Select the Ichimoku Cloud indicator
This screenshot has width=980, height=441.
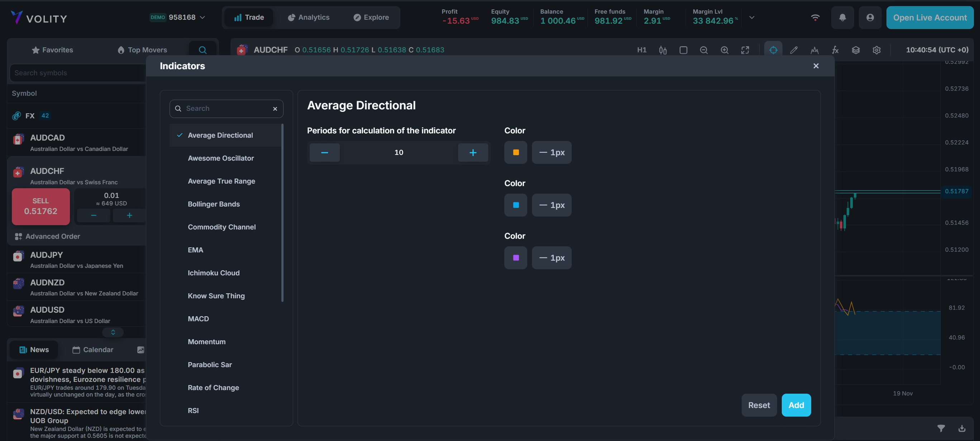[x=213, y=273]
